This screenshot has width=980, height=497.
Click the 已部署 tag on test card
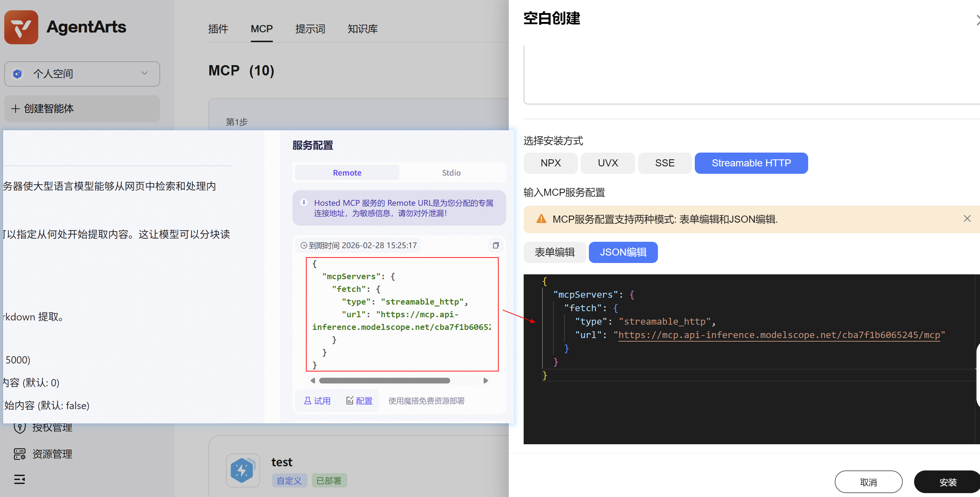(329, 481)
